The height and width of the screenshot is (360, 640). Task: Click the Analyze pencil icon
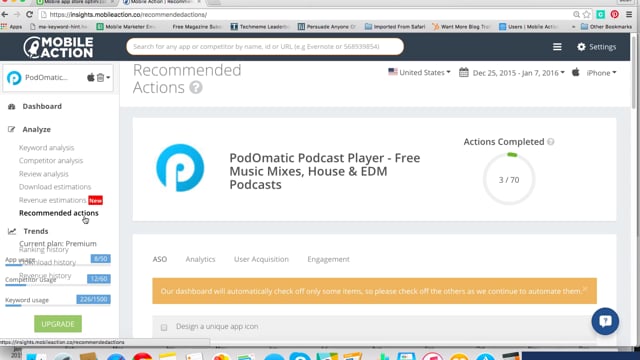tap(11, 129)
